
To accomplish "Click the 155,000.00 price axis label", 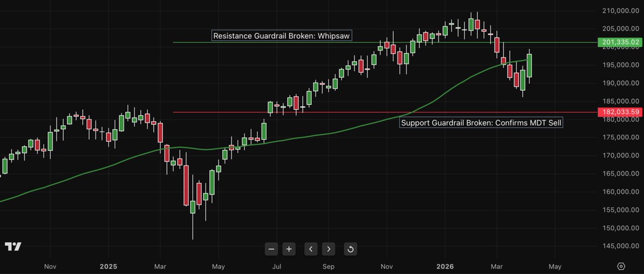I will [621, 210].
